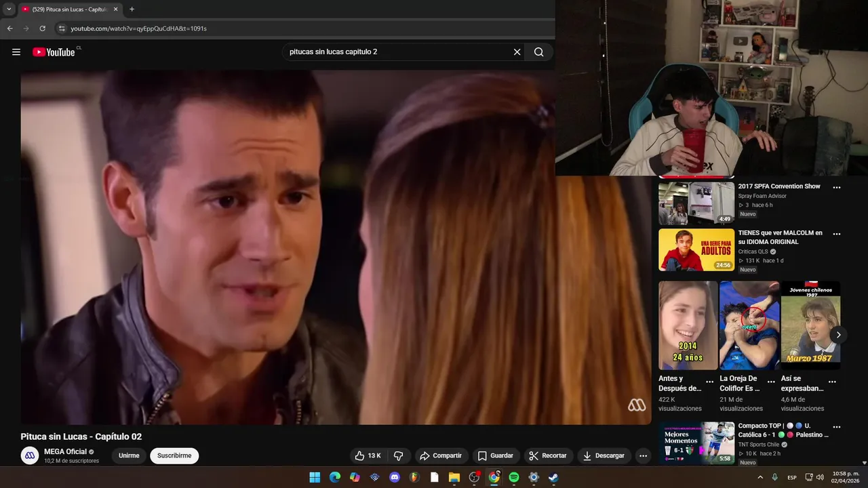Open the MEGA Oficial channel name link

point(65,451)
